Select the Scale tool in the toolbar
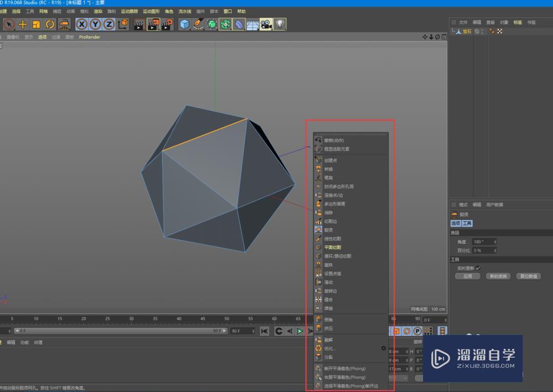Screen dimensions: 553x392 (x=36, y=24)
